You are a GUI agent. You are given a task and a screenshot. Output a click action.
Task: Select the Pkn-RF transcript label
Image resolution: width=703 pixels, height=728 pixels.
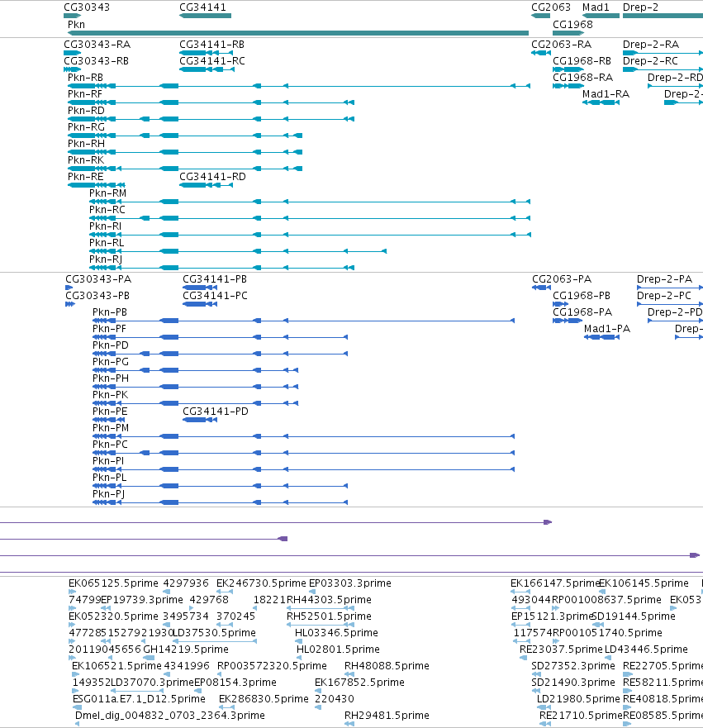tap(85, 94)
